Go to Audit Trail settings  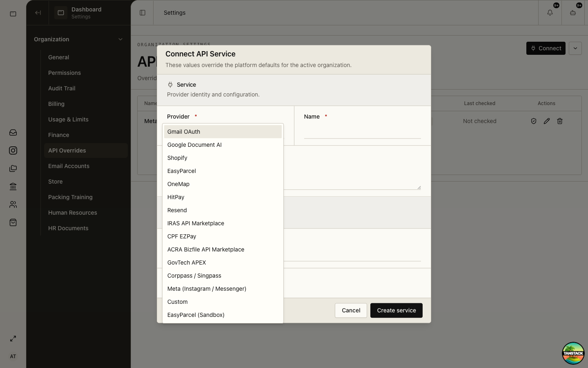pos(86,88)
